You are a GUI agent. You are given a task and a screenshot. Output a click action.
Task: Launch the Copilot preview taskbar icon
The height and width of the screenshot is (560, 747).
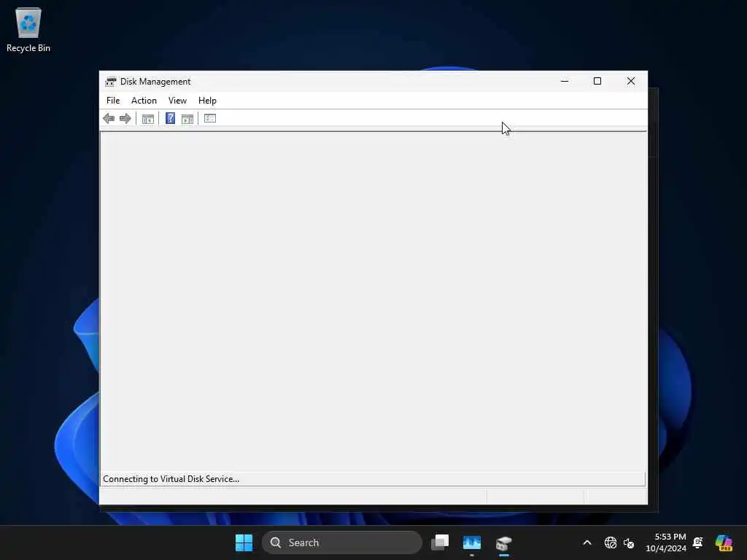coord(724,542)
